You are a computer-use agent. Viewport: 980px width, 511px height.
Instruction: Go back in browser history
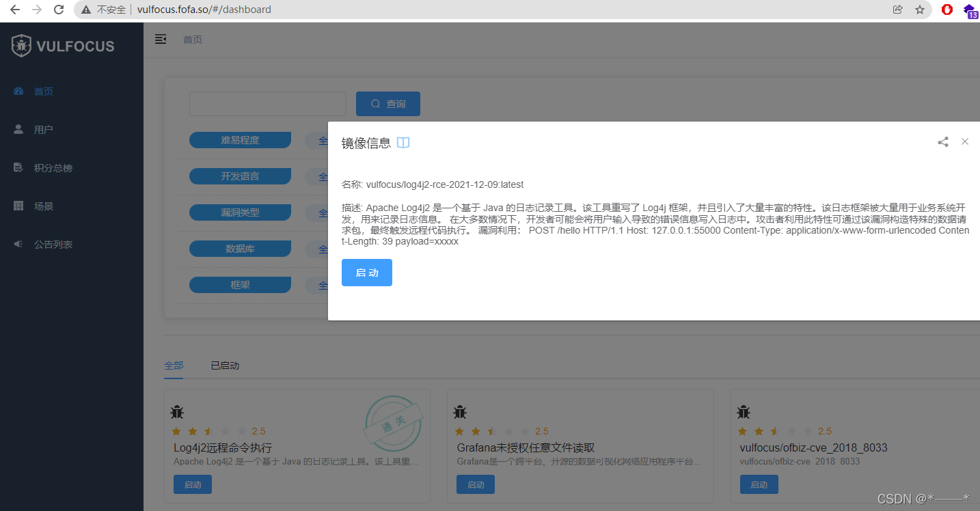click(15, 10)
